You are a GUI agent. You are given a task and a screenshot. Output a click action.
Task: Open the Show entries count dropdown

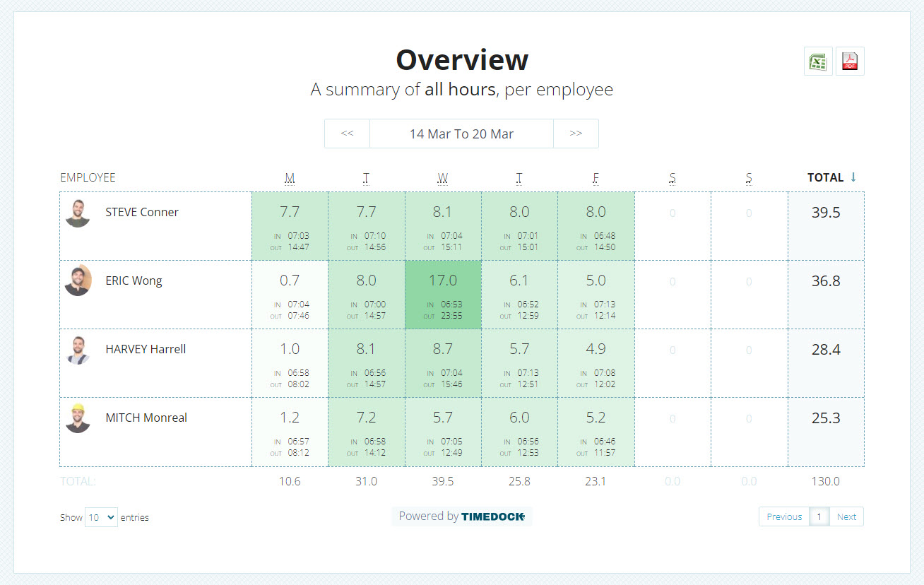(x=101, y=517)
